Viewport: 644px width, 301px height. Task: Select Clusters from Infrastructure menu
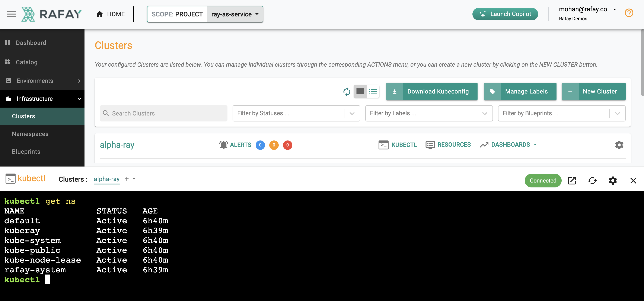click(x=23, y=116)
